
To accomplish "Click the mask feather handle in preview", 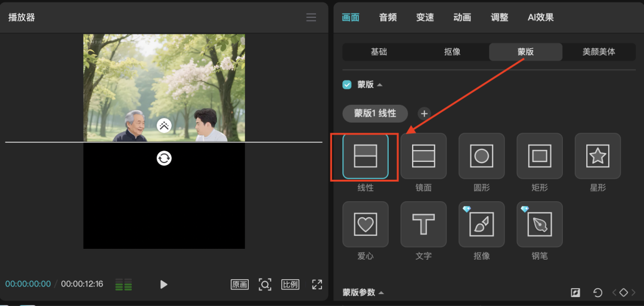I will [165, 125].
